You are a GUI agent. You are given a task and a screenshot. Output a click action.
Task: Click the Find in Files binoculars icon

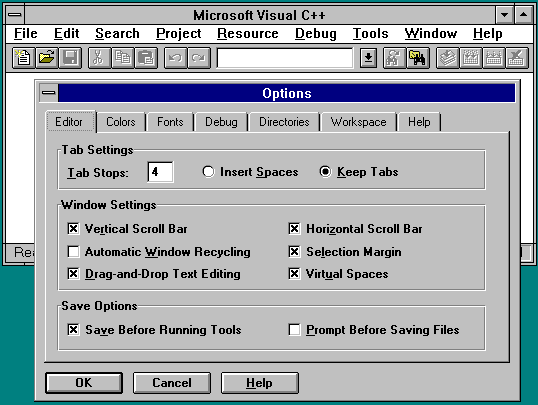pos(418,58)
